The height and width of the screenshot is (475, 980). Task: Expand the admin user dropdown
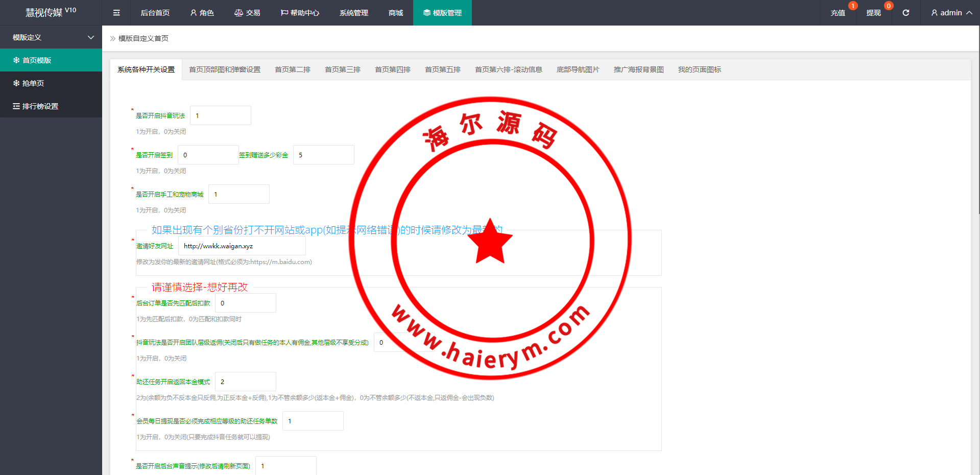(951, 13)
